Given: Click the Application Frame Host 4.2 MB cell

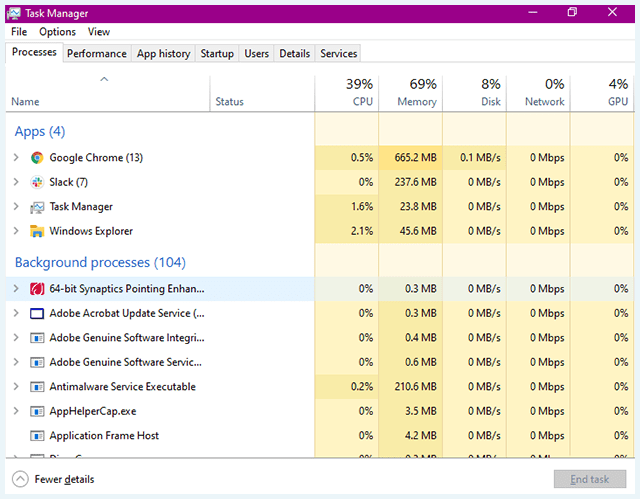Looking at the screenshot, I should pyautogui.click(x=411, y=435).
